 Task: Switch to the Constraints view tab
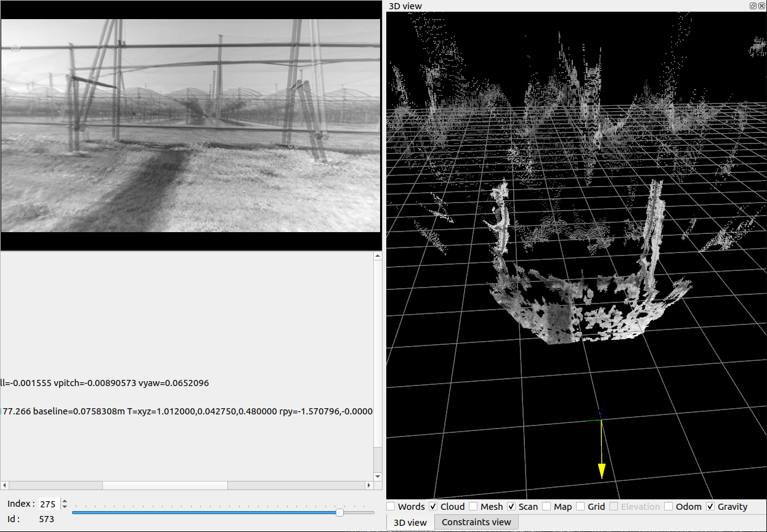click(x=476, y=522)
